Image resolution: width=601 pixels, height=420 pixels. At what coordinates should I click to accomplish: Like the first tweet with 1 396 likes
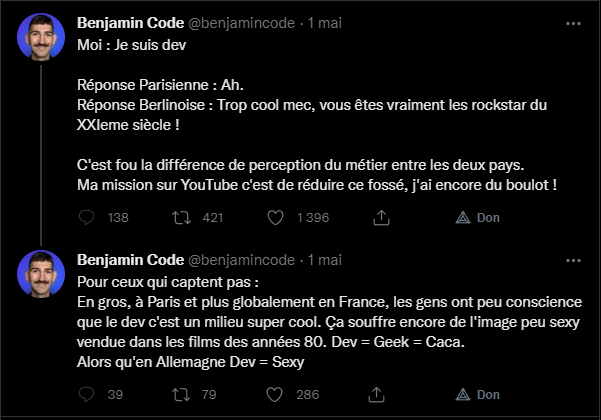click(x=275, y=218)
